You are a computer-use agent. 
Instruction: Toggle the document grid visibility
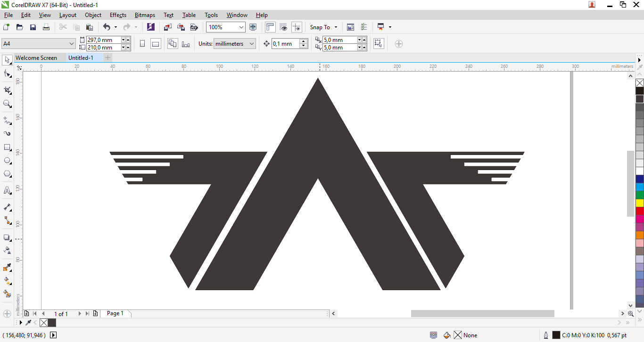(x=283, y=27)
